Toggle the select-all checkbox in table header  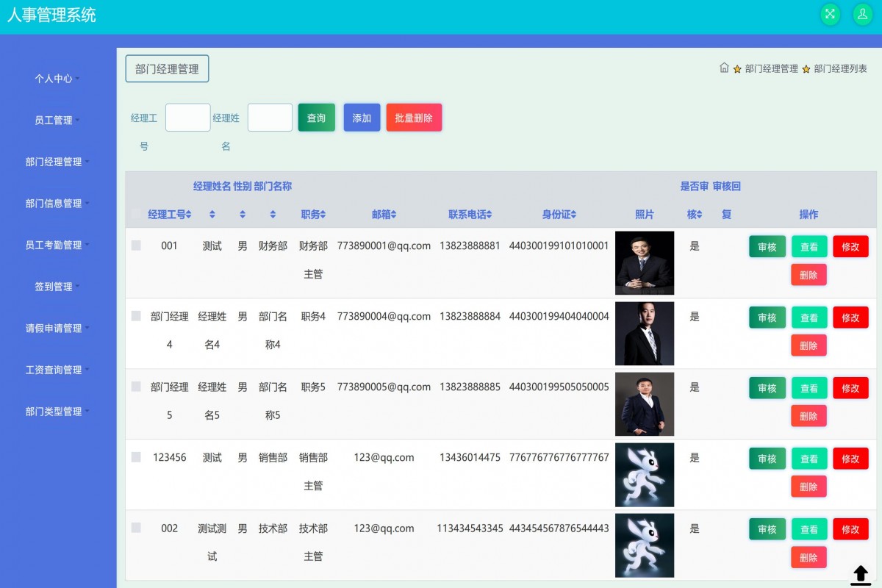136,214
